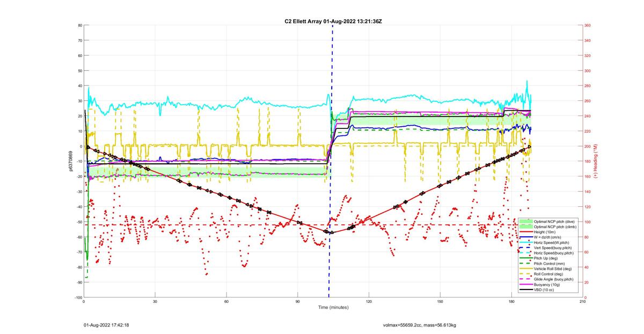644x334 pixels.
Task: Click the x-axis tick label "210"
Action: pos(582,301)
